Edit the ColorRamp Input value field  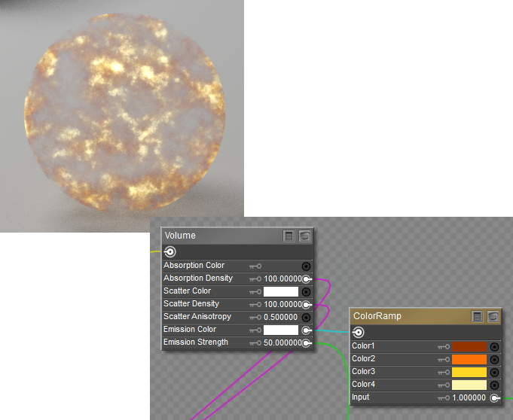pyautogui.click(x=469, y=397)
